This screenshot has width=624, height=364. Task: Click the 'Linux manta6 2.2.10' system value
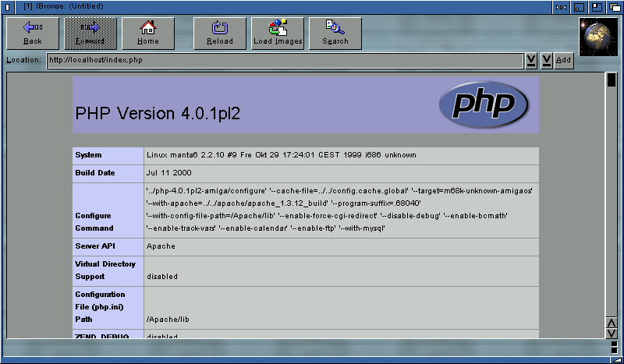[x=282, y=155]
